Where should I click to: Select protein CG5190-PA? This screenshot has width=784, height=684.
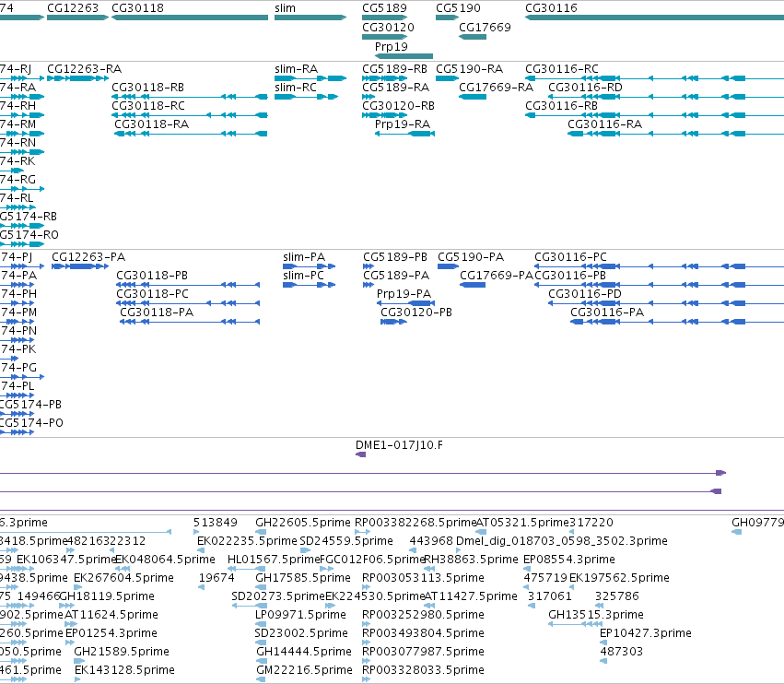471,257
